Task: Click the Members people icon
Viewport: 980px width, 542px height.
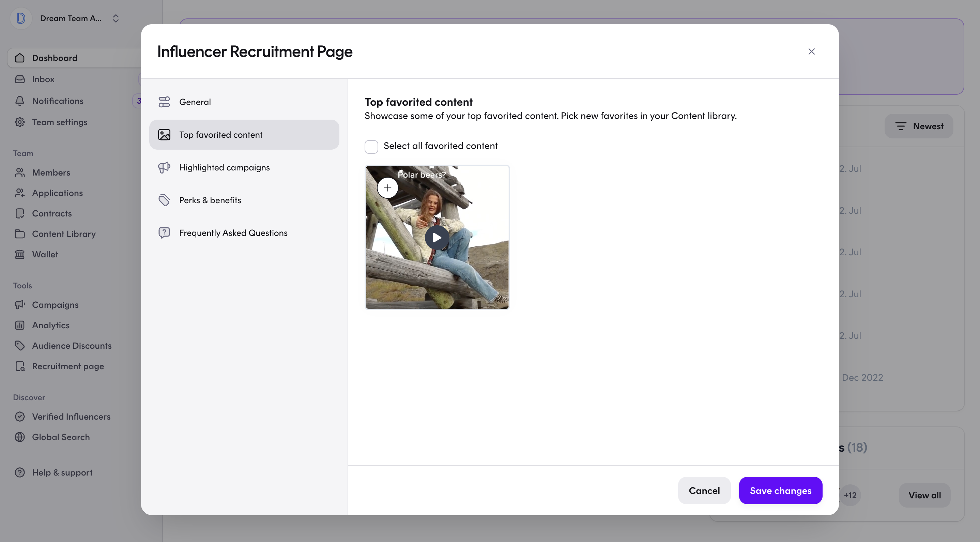Action: pos(20,172)
